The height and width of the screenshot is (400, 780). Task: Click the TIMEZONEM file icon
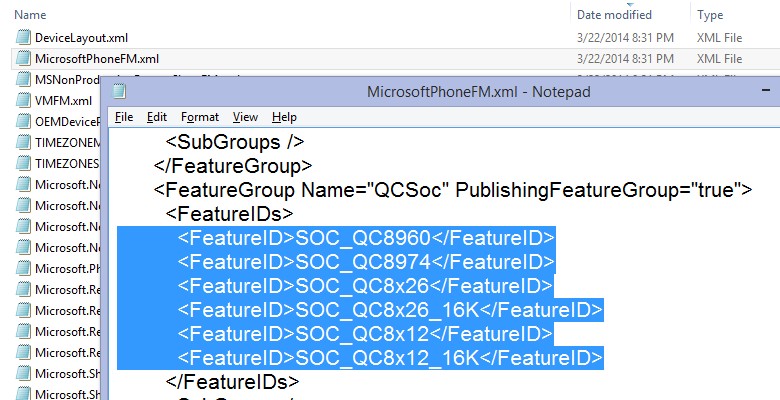[23, 142]
